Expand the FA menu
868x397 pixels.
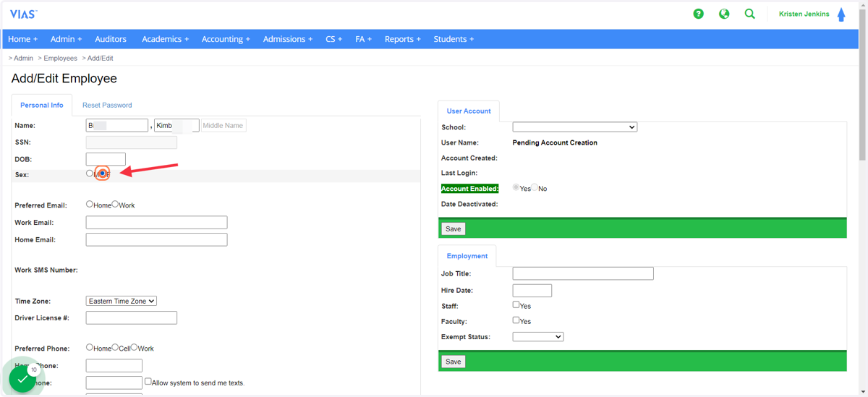click(x=364, y=39)
